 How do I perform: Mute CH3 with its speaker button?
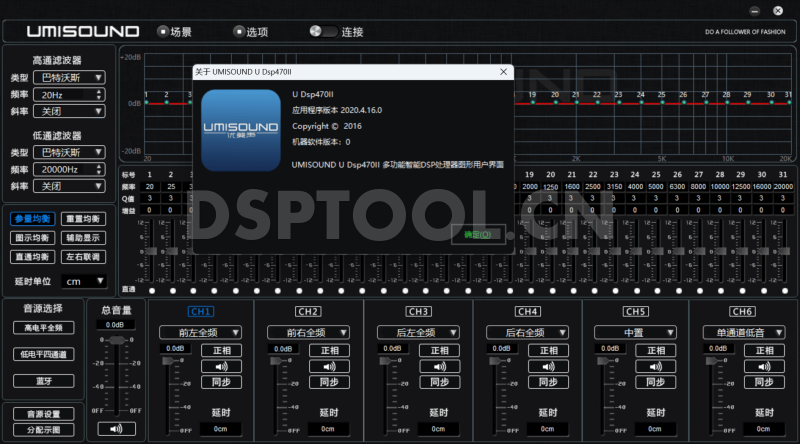pos(439,366)
